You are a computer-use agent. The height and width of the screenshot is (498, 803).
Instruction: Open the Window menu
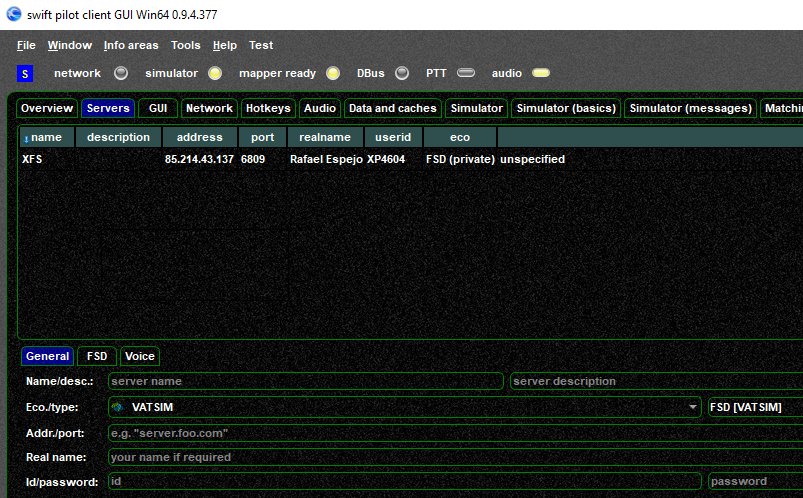tap(70, 45)
